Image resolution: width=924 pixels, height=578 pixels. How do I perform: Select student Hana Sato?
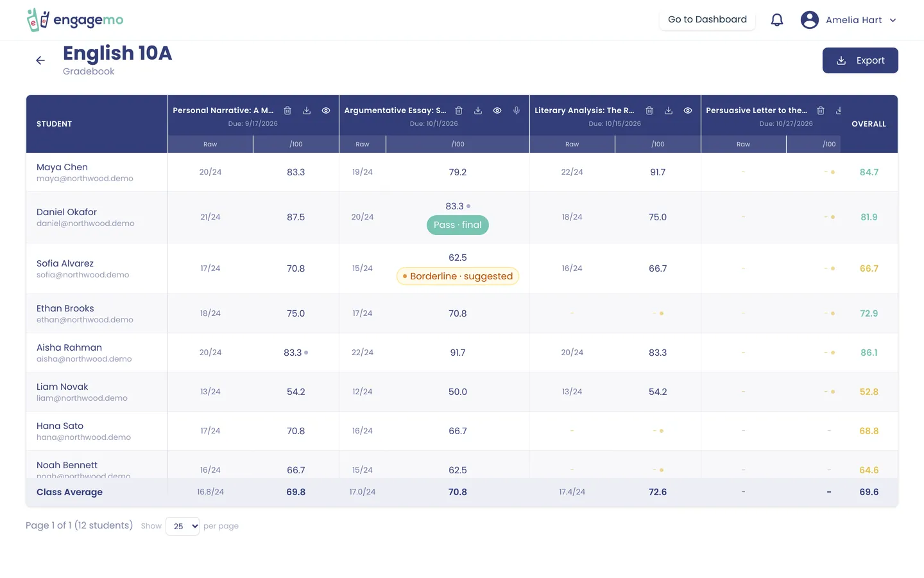(x=60, y=426)
